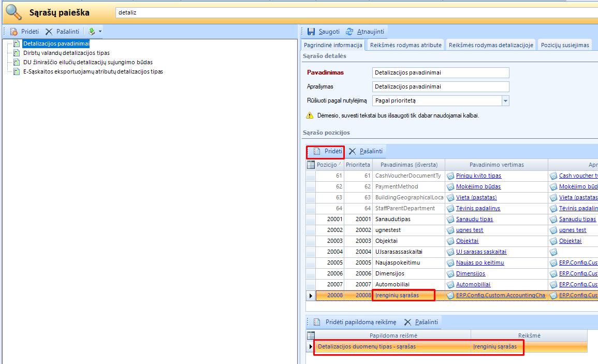The width and height of the screenshot is (598, 364).
Task: Click the Aprašymas text field
Action: click(441, 86)
